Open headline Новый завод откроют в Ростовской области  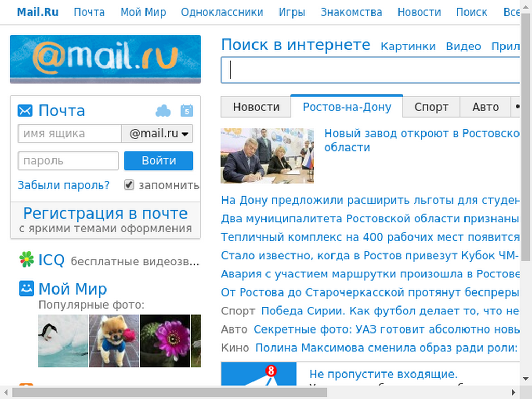click(422, 140)
